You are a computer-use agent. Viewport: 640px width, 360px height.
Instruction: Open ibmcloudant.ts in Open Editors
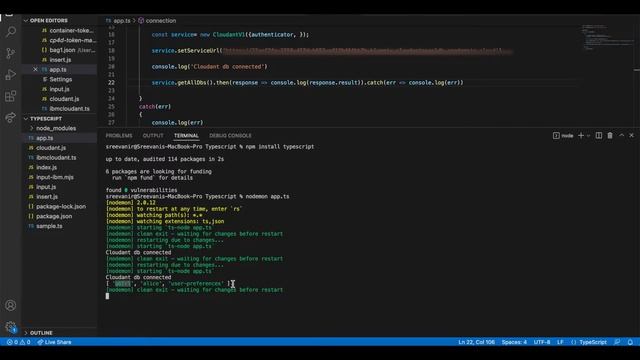(69, 109)
